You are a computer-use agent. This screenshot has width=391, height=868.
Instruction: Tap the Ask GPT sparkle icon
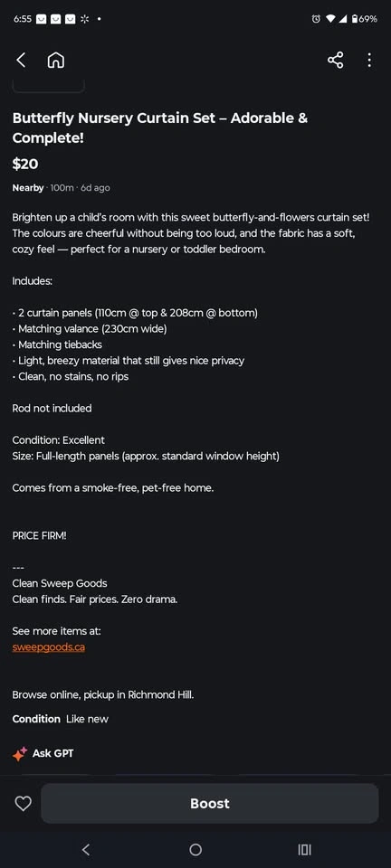point(20,753)
